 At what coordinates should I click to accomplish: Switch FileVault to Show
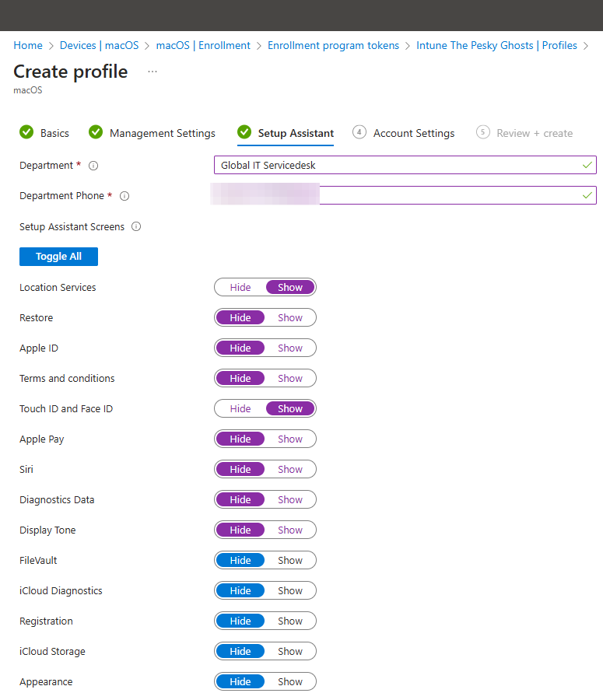(x=290, y=560)
